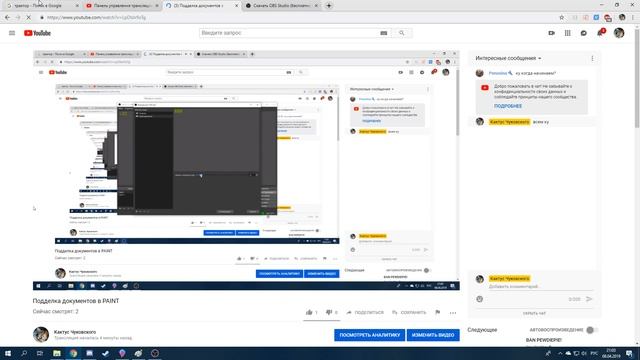This screenshot has height=360, width=640.
Task: Open the YouTube messages icon
Action: [584, 33]
